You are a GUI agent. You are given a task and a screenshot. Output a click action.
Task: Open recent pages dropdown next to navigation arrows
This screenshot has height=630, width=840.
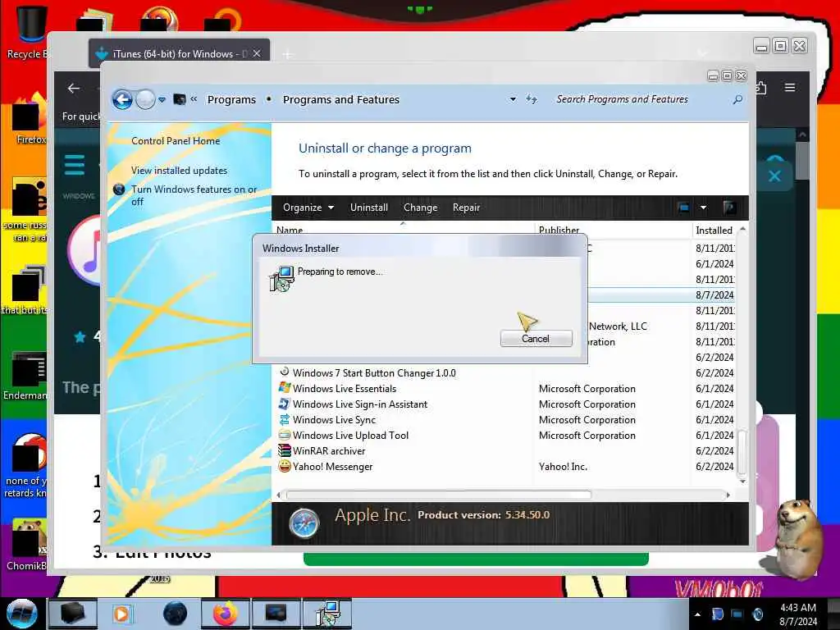pos(162,99)
